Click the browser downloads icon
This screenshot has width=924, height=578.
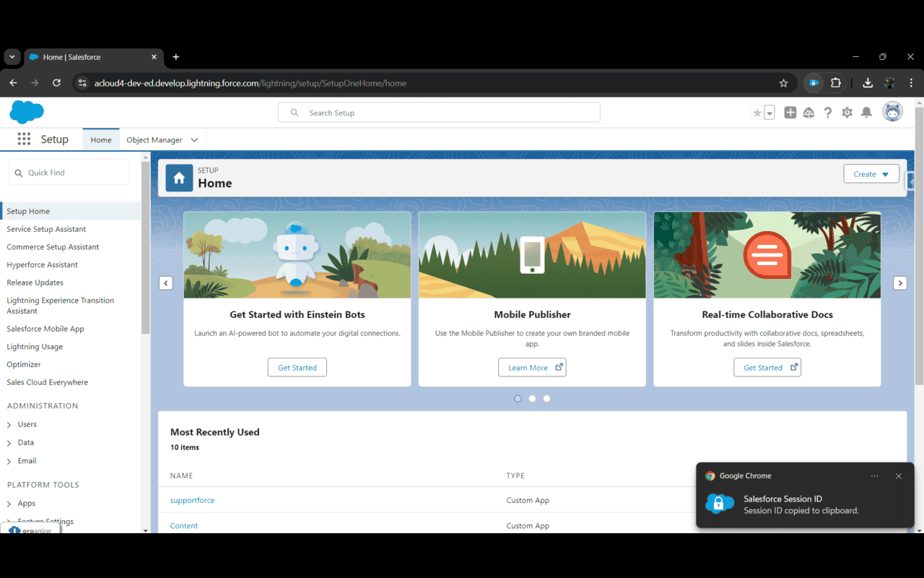tap(868, 82)
